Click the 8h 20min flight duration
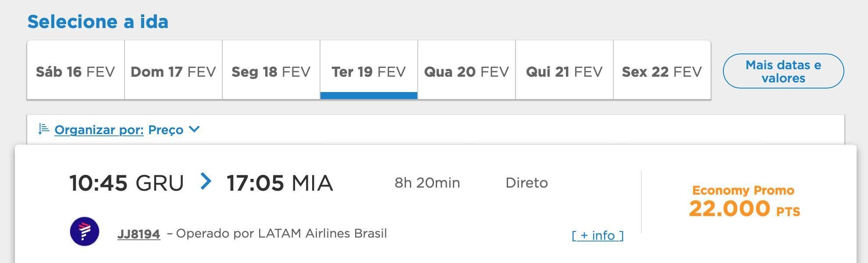 [x=427, y=183]
